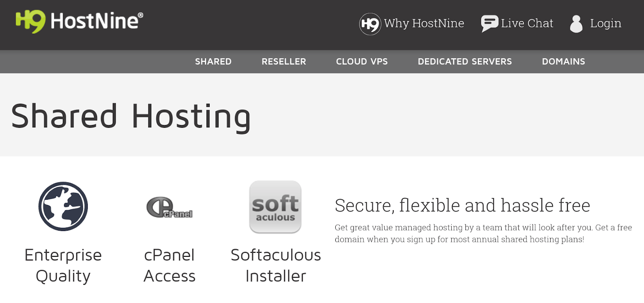Screen dimensions: 644x303
Task: Select the SHARED menu item
Action: (x=213, y=61)
